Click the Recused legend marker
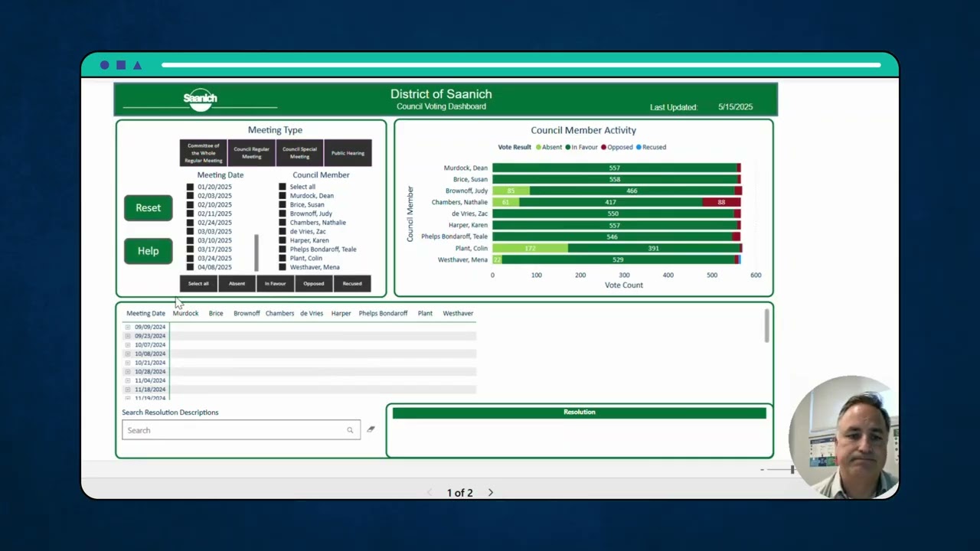This screenshot has width=980, height=551. [639, 147]
